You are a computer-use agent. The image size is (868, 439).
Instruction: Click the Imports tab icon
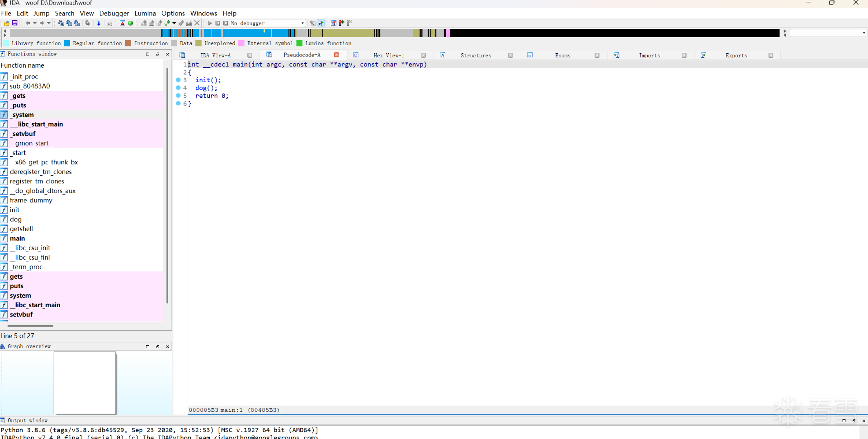(617, 55)
